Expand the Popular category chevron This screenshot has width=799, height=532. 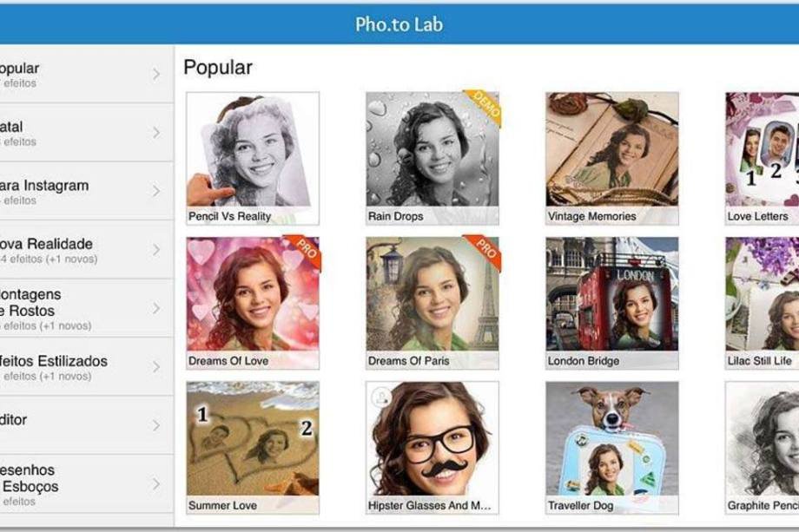(156, 75)
